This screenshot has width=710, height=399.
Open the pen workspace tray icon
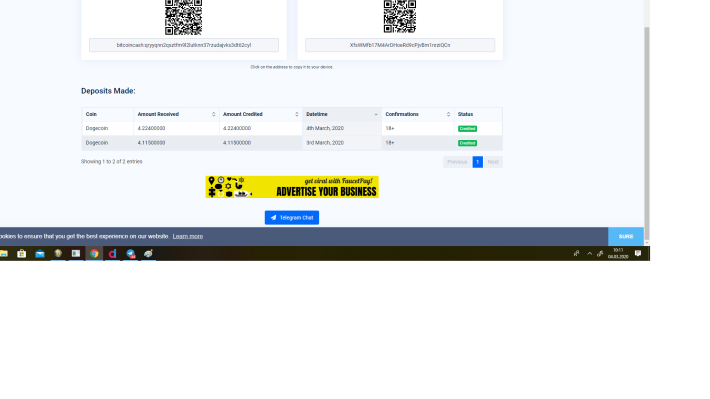(x=600, y=254)
